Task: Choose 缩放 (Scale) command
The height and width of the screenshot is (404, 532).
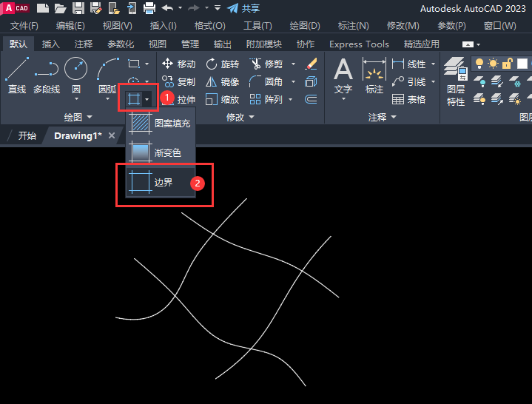Action: click(222, 99)
